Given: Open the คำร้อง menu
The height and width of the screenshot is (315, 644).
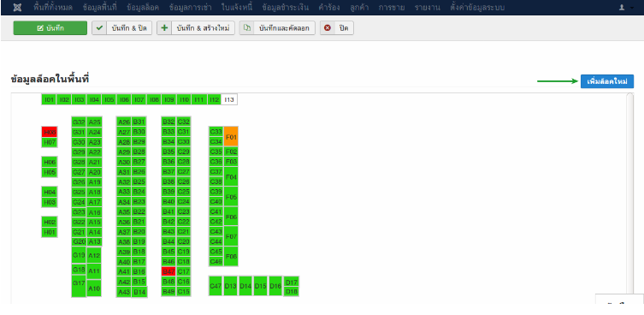Looking at the screenshot, I should (x=329, y=8).
